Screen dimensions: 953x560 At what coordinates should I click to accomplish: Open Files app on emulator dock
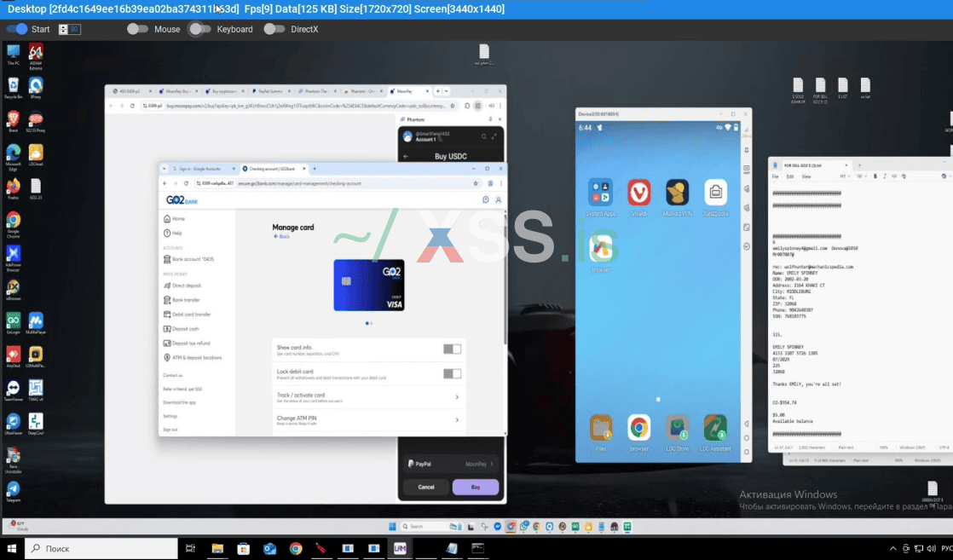(600, 428)
